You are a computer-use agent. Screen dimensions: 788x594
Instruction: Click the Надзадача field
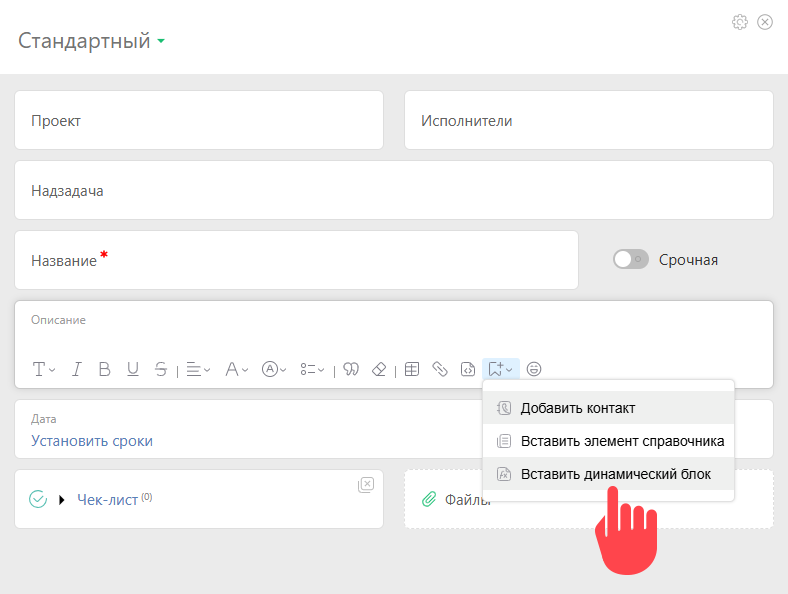coord(394,190)
